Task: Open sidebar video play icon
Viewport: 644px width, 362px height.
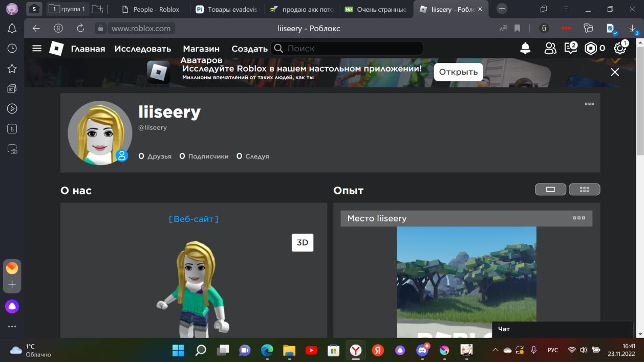Action: tap(12, 108)
